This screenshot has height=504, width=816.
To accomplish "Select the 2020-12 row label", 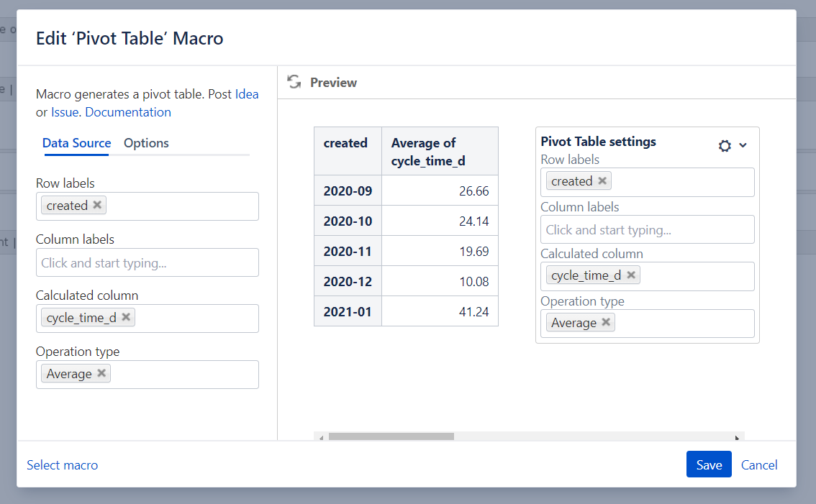I will [x=348, y=281].
